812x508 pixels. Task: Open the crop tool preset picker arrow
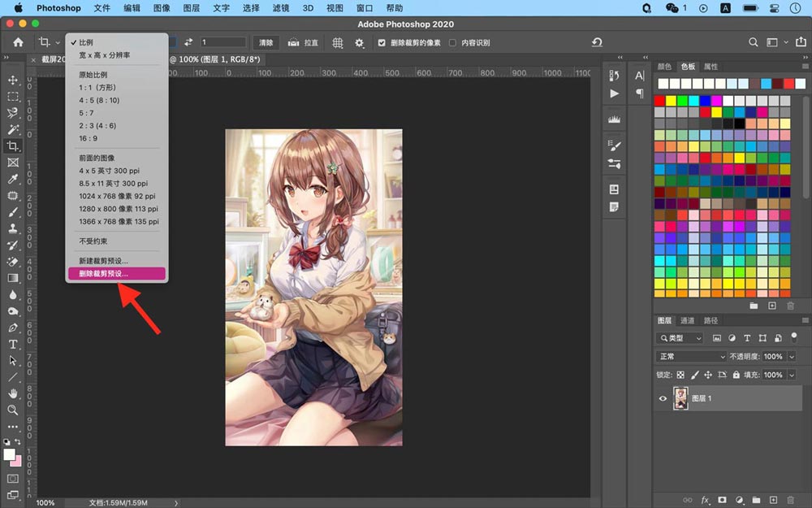(x=58, y=42)
